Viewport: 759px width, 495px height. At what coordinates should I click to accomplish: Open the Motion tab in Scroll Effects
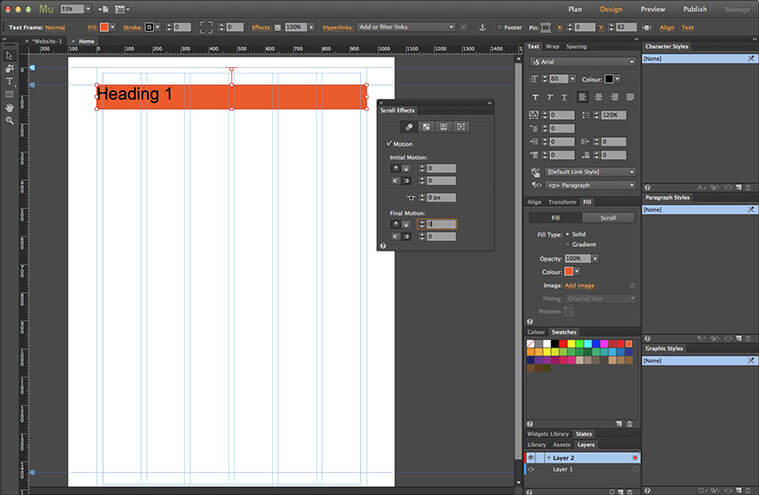(x=408, y=127)
